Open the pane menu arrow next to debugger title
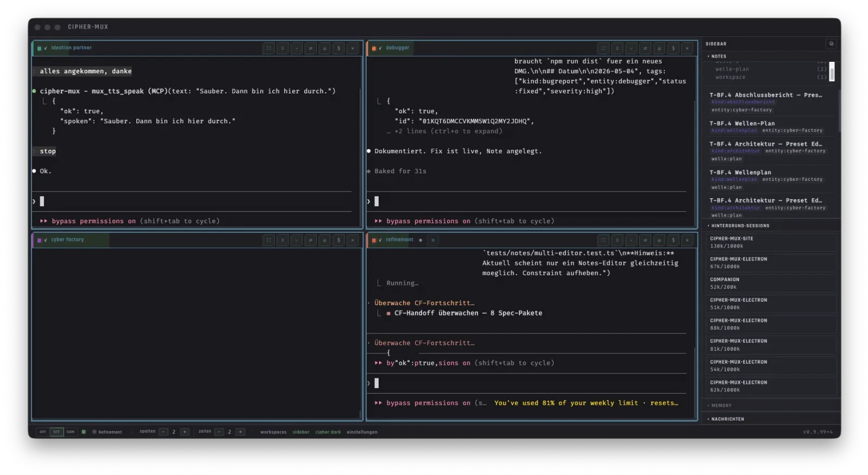Image resolution: width=868 pixels, height=475 pixels. pos(380,48)
